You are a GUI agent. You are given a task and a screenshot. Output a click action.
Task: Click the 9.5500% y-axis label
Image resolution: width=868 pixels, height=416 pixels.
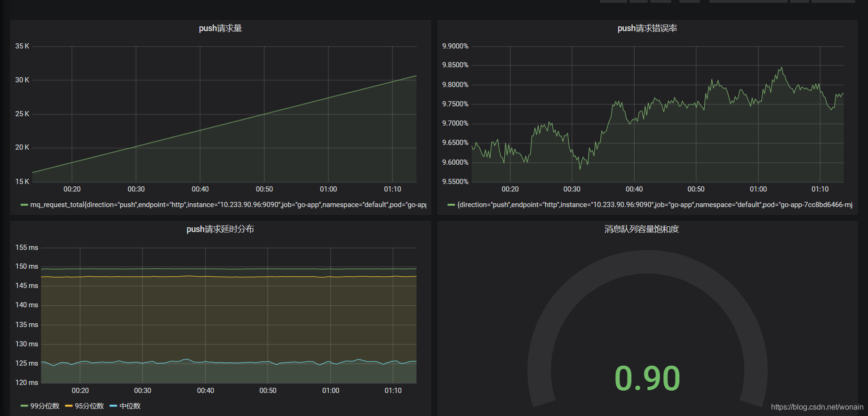pos(455,182)
